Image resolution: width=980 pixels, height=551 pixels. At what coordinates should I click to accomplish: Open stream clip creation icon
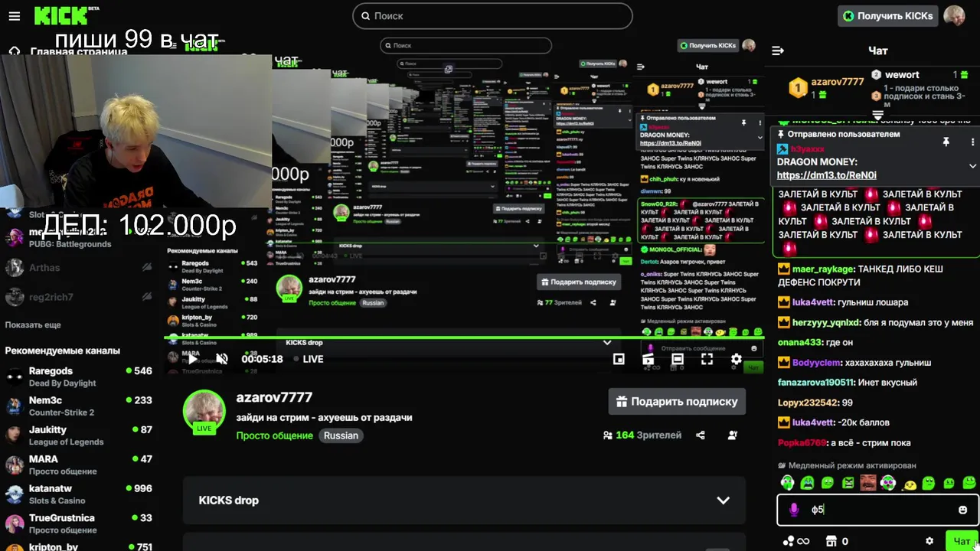click(x=648, y=359)
